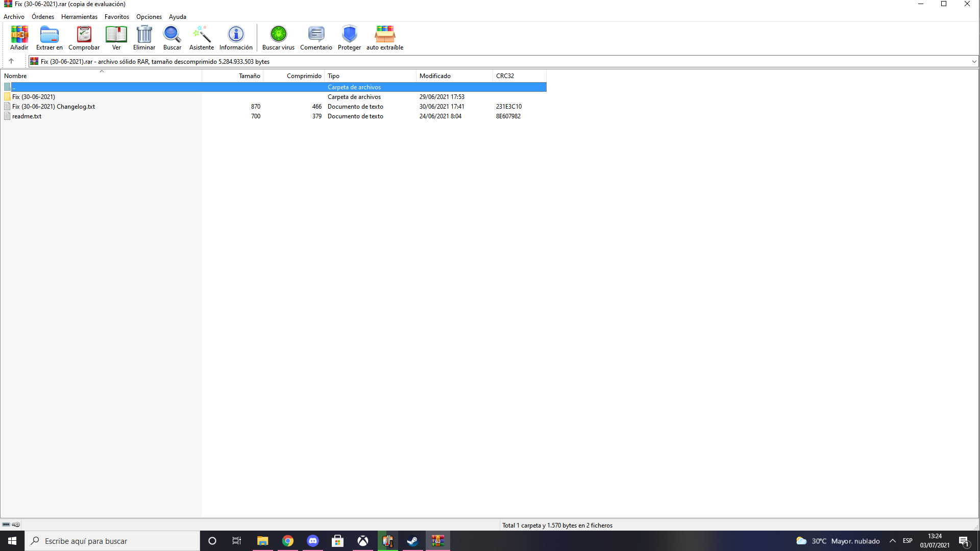980x551 pixels.
Task: Run the Comprobar archive test
Action: (x=84, y=38)
